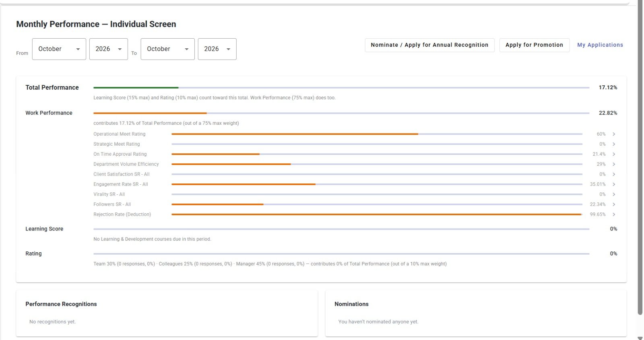Click On Time Approval Rating label
644x340 pixels.
click(x=120, y=154)
